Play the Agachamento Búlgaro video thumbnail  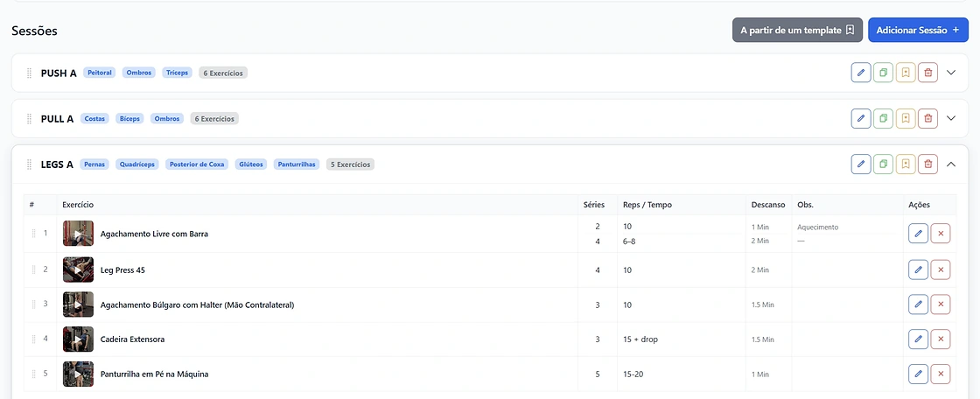point(78,304)
